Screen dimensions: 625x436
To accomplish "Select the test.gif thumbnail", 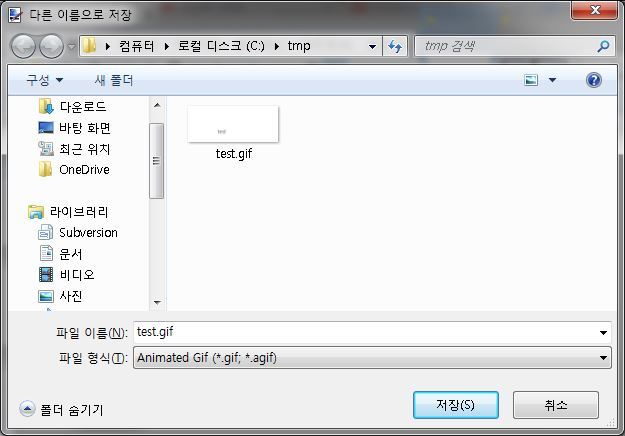I will pyautogui.click(x=233, y=124).
